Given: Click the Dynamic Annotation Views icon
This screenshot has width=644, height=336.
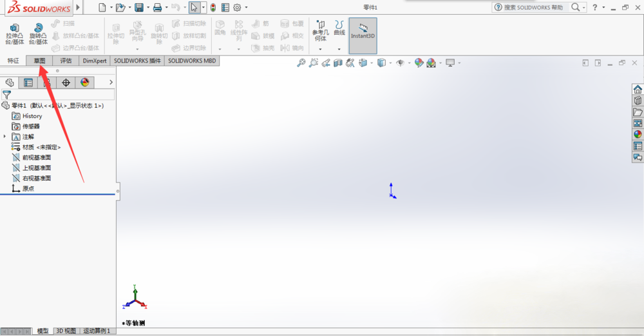Looking at the screenshot, I should 350,63.
